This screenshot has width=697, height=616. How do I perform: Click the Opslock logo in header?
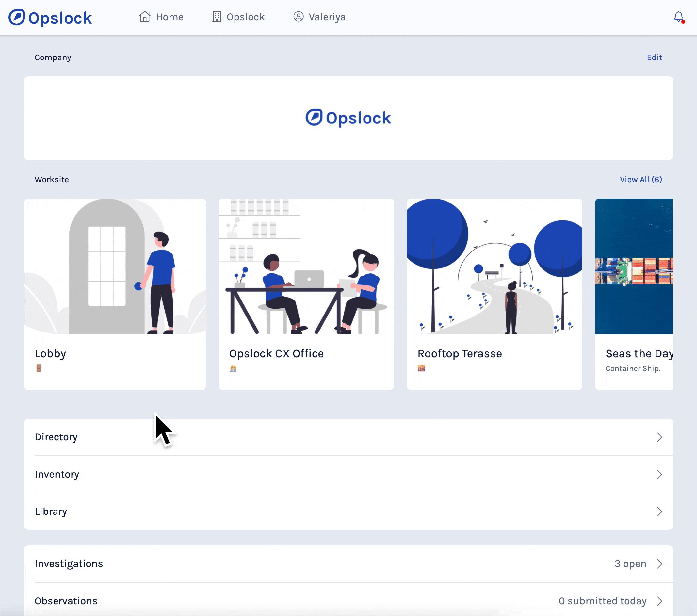click(50, 18)
